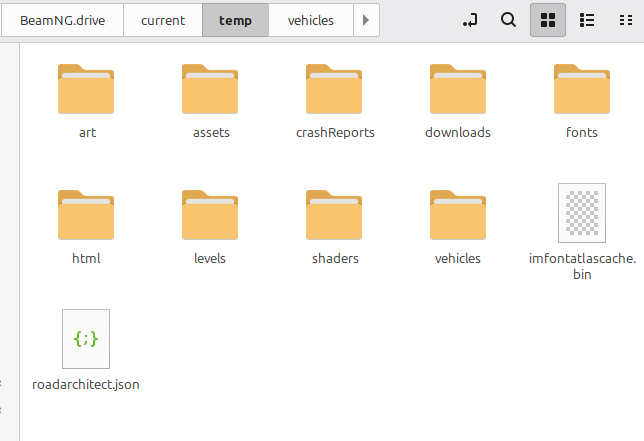Click the temp breadcrumb button
The image size is (644, 441).
coord(235,20)
